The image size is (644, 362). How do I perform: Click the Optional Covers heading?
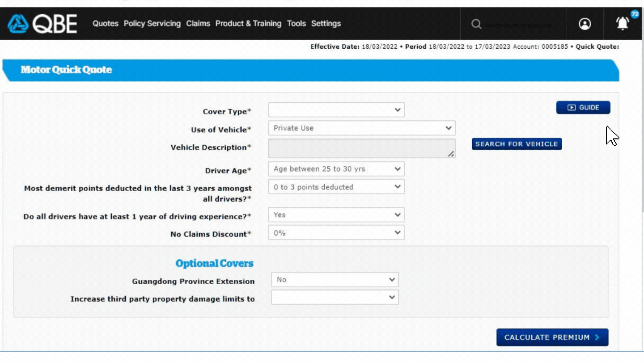(215, 263)
